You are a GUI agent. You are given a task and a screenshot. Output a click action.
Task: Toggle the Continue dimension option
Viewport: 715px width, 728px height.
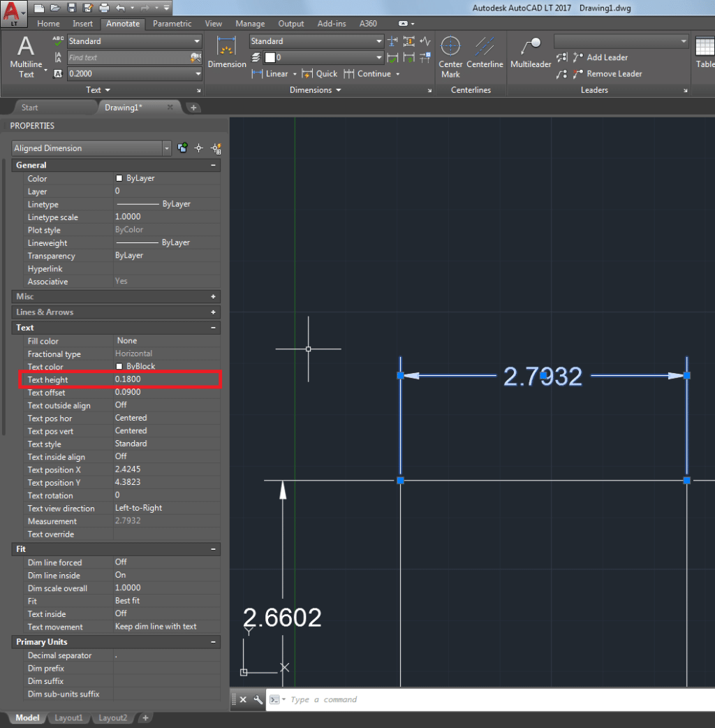374,73
